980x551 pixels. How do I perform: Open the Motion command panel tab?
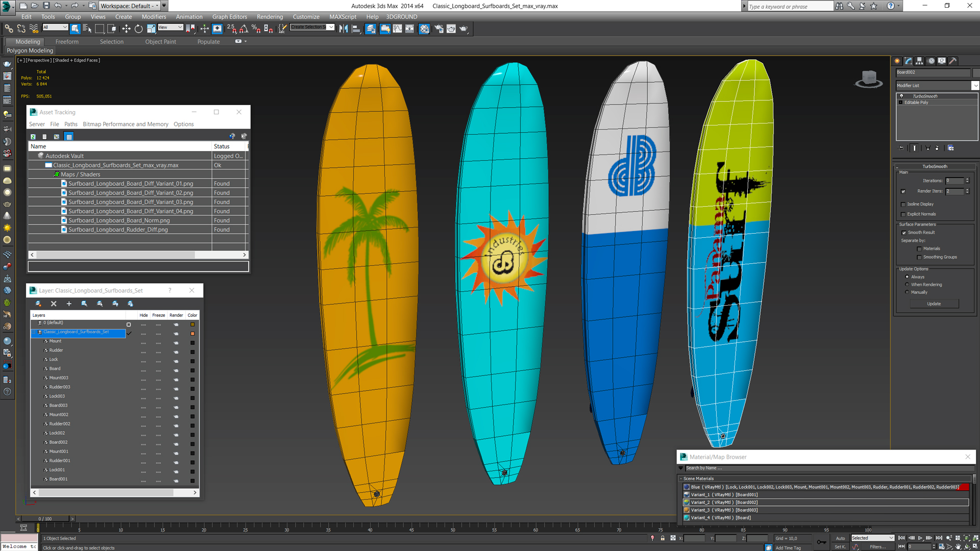point(931,61)
